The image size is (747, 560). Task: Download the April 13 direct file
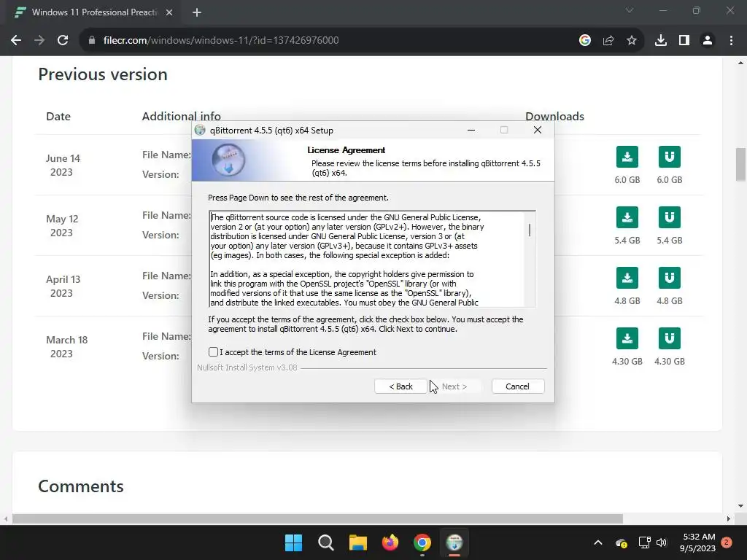[x=627, y=278]
